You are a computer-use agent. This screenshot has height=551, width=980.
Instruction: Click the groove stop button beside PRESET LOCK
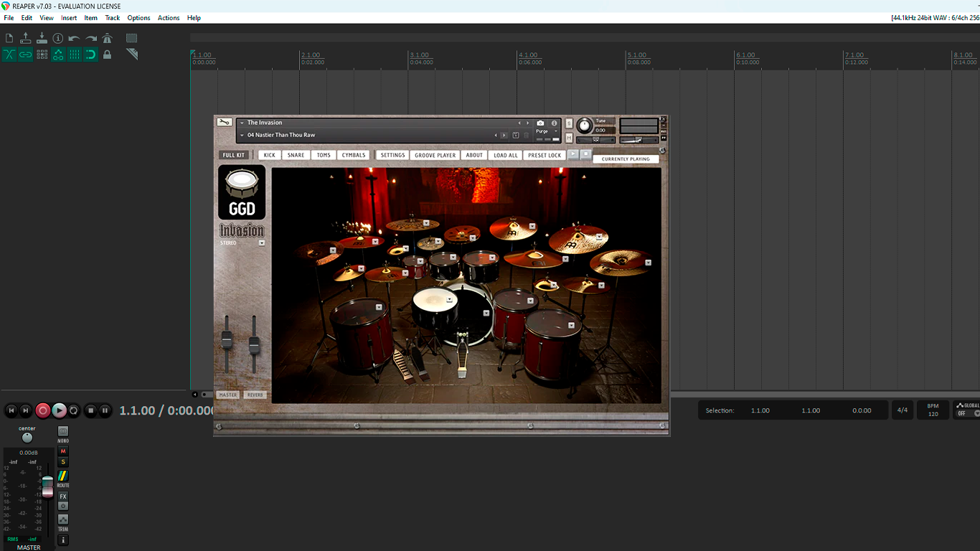click(x=586, y=154)
